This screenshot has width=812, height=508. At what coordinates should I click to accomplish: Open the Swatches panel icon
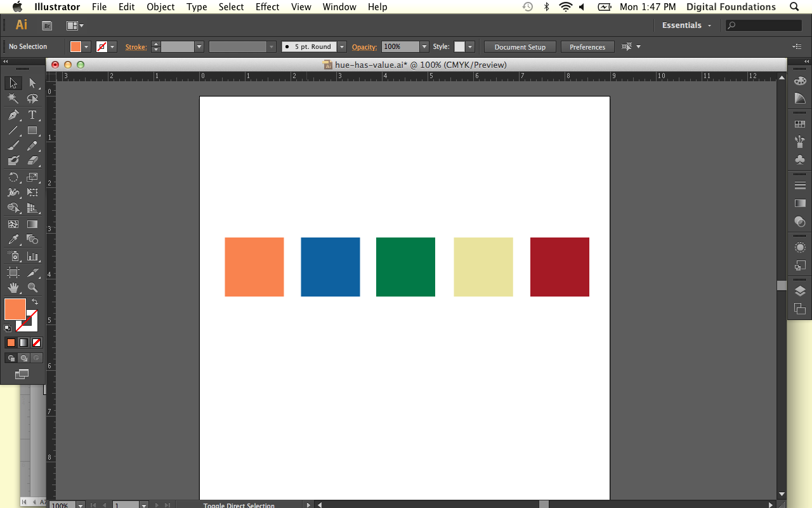[x=800, y=124]
